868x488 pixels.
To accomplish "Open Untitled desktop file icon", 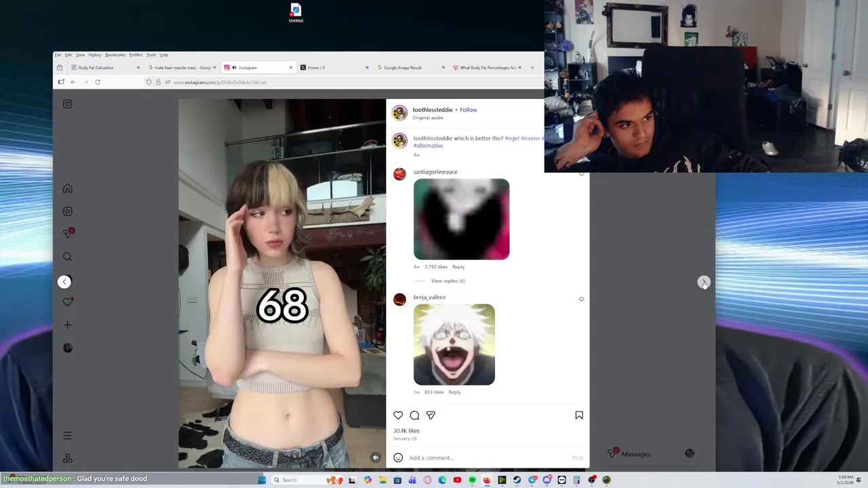I will point(296,13).
